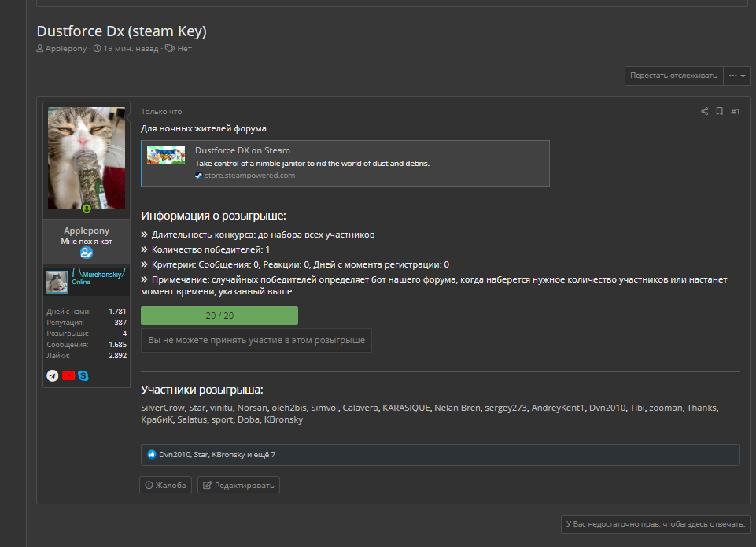Image resolution: width=756 pixels, height=547 pixels.
Task: Click the Сообщения value 1.685
Action: (118, 345)
